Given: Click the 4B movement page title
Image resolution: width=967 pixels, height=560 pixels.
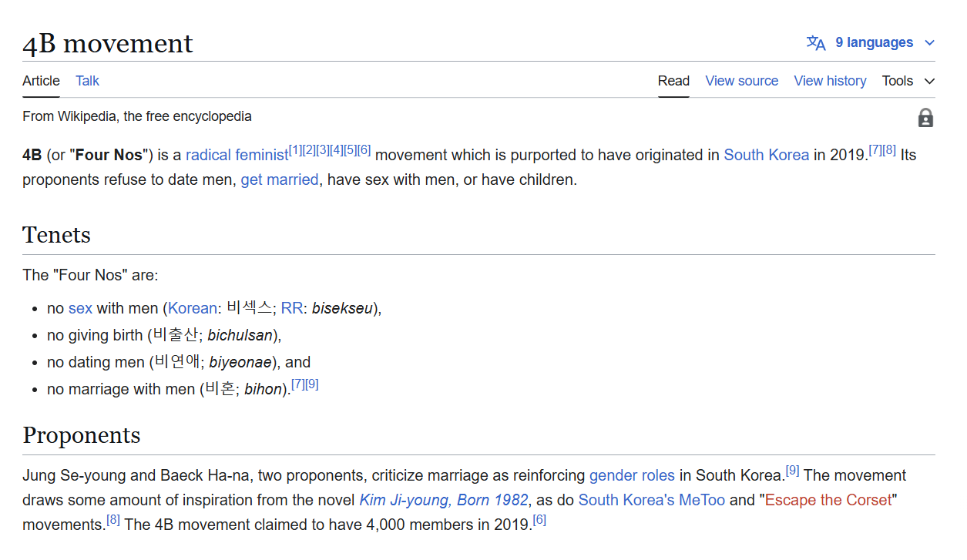Looking at the screenshot, I should (x=108, y=44).
